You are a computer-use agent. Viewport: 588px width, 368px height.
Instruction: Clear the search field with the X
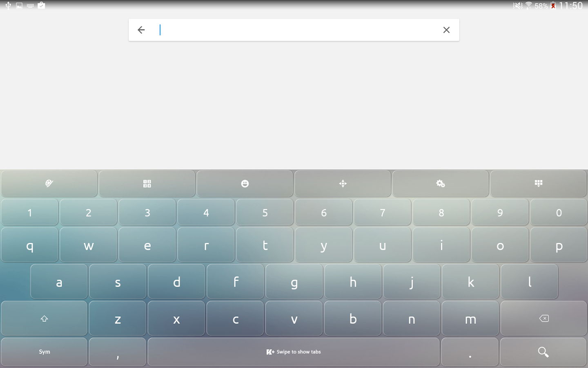[x=446, y=29]
